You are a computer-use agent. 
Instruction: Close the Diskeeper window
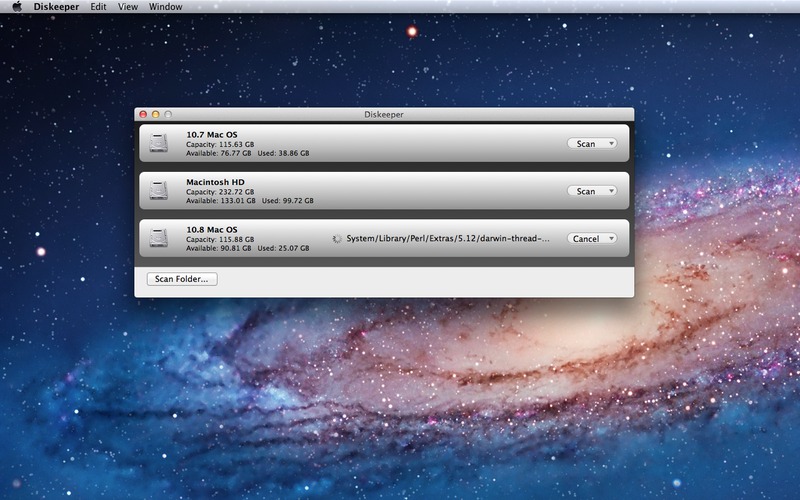coord(143,115)
